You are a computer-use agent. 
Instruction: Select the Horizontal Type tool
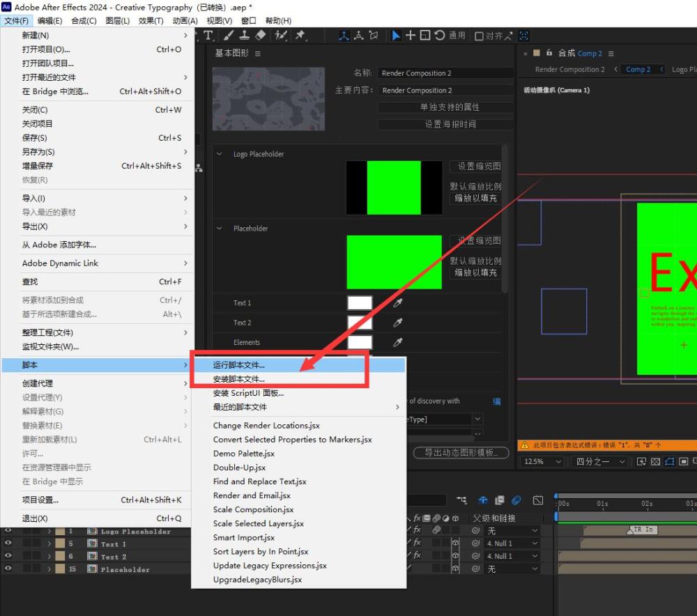208,36
